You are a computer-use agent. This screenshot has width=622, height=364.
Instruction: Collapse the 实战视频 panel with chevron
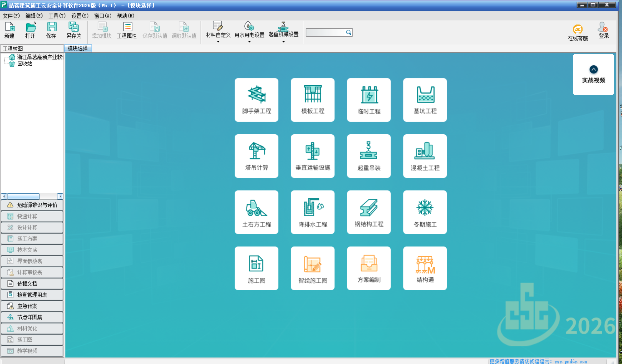click(x=593, y=69)
